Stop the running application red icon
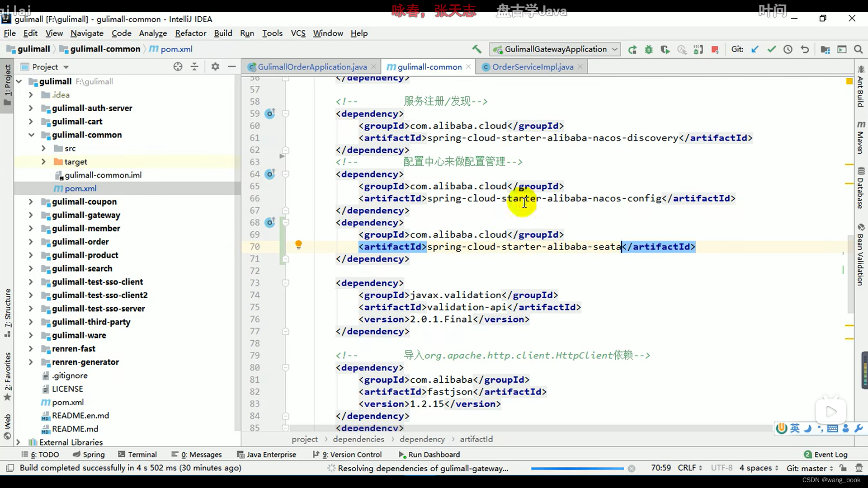Screen dimensions: 868x488 point(715,49)
